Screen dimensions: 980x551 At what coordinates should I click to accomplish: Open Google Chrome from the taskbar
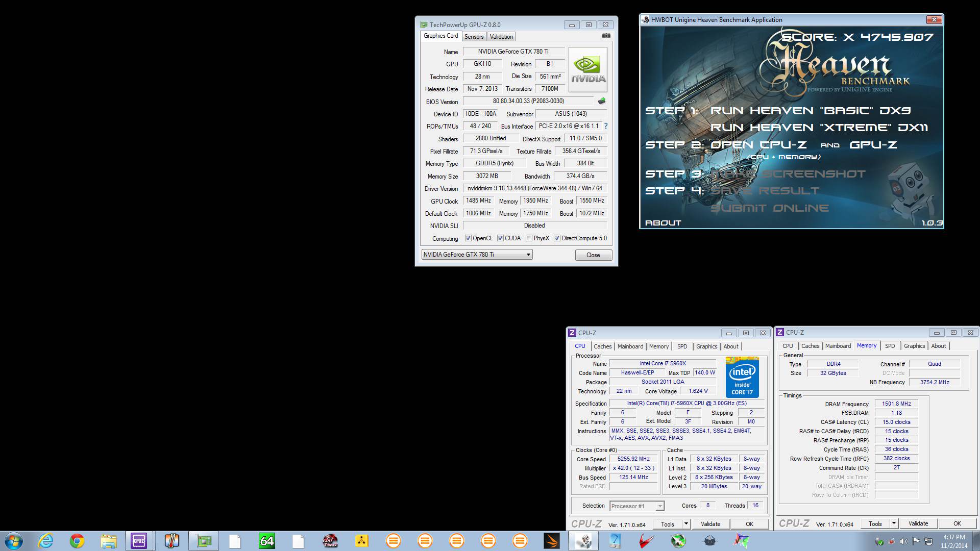tap(77, 541)
